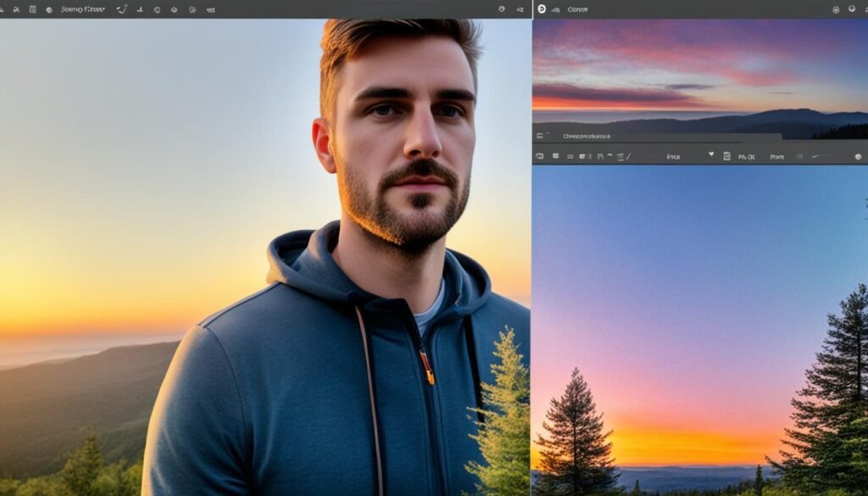Click the title text in the top-left toolbar

83,9
